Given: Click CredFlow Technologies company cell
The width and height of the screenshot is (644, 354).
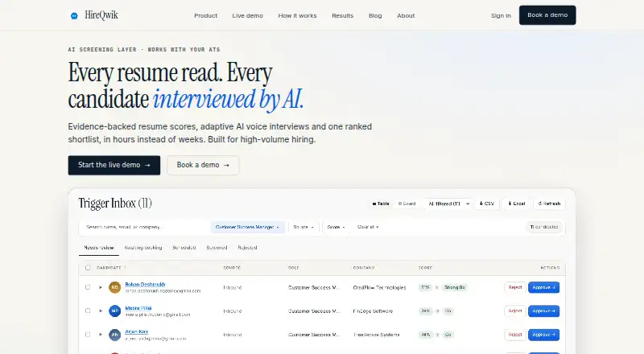Looking at the screenshot, I should (379, 287).
